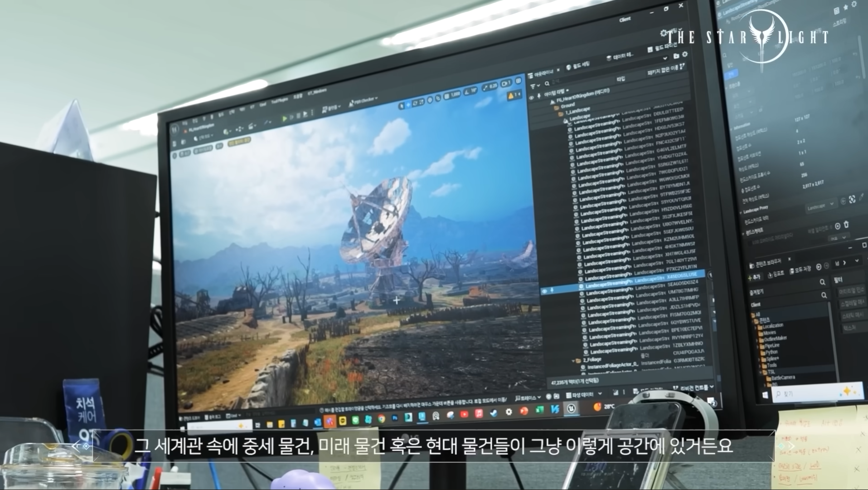The height and width of the screenshot is (490, 868).
Task: Click the stop simulation button in toolbar
Action: (299, 116)
